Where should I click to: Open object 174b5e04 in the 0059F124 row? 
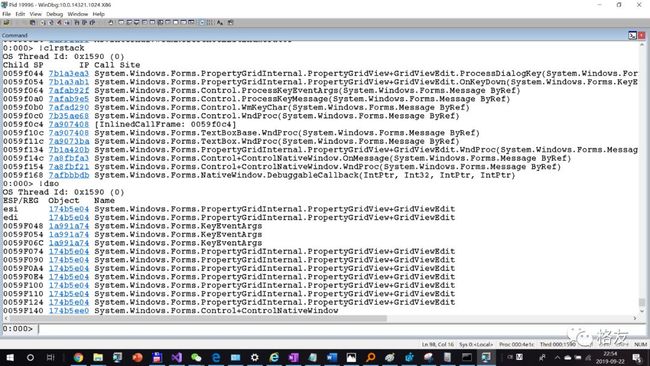69,302
